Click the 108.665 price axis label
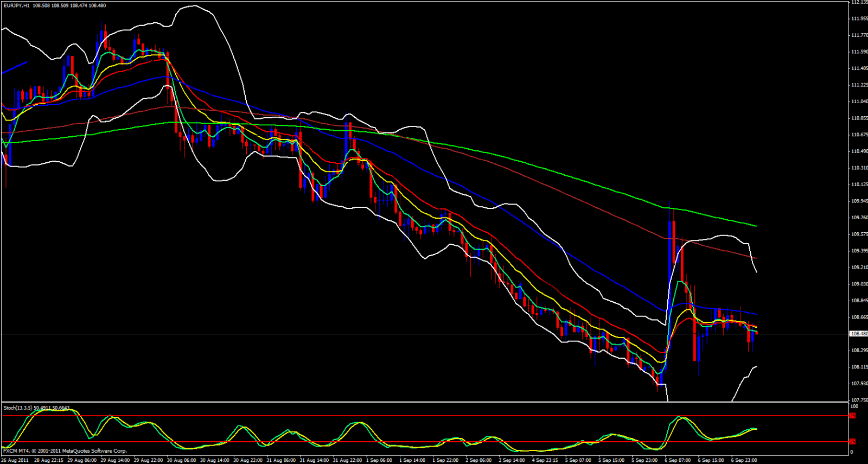The height and width of the screenshot is (464, 868). pyautogui.click(x=859, y=317)
